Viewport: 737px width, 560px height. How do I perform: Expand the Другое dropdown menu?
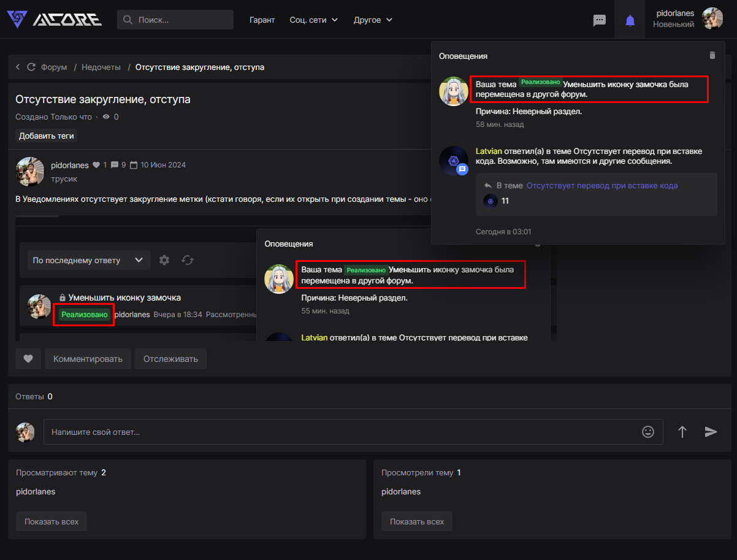[373, 20]
